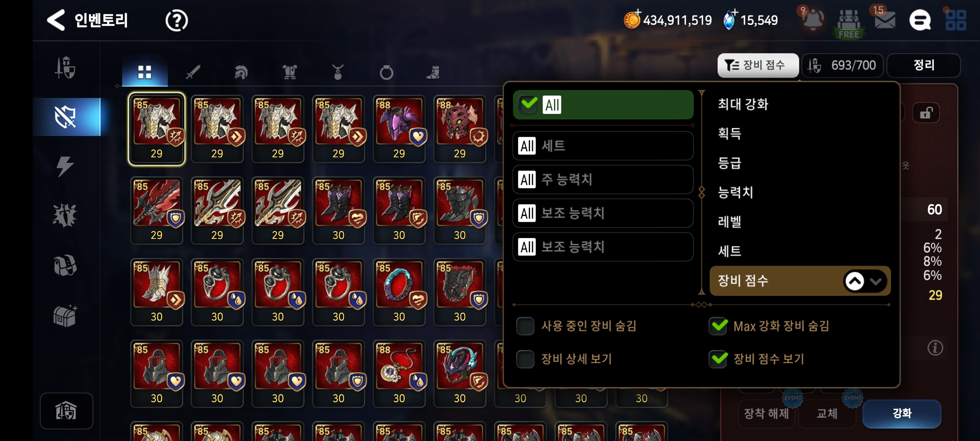The image size is (980, 441).
Task: Click the blue 강화 enhance button
Action: [902, 413]
